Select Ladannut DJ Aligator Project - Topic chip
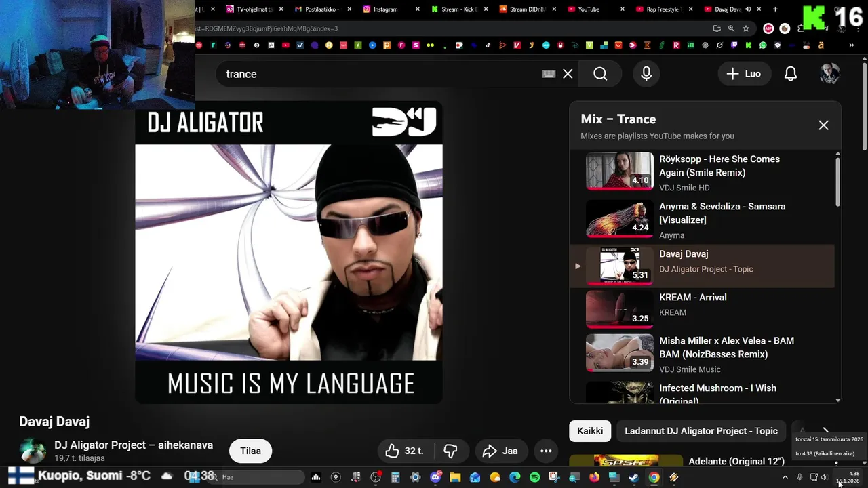The width and height of the screenshot is (868, 488). point(701,431)
